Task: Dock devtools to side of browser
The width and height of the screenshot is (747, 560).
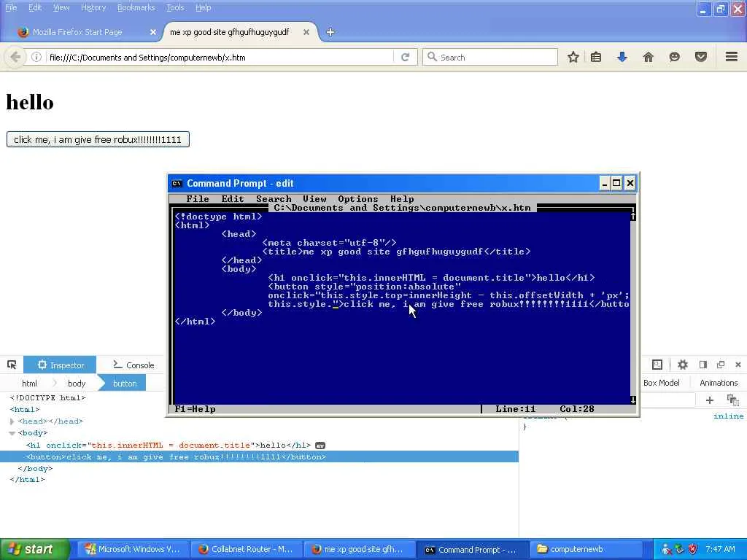Action: click(703, 365)
